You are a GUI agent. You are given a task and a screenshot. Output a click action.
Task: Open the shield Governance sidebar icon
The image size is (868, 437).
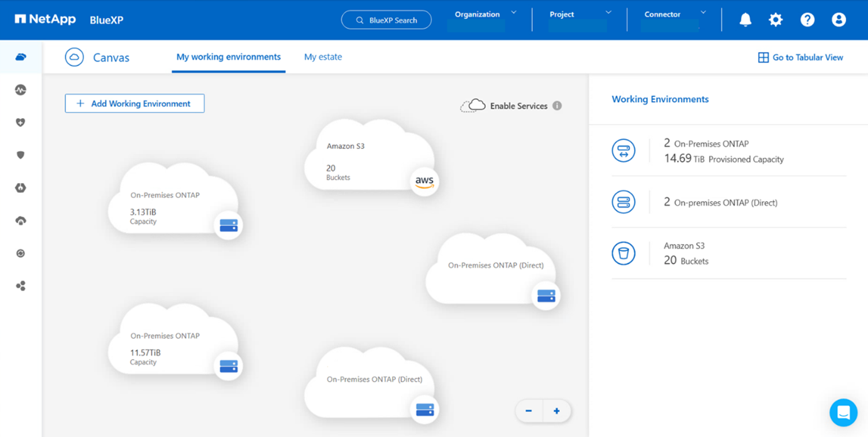tap(21, 155)
